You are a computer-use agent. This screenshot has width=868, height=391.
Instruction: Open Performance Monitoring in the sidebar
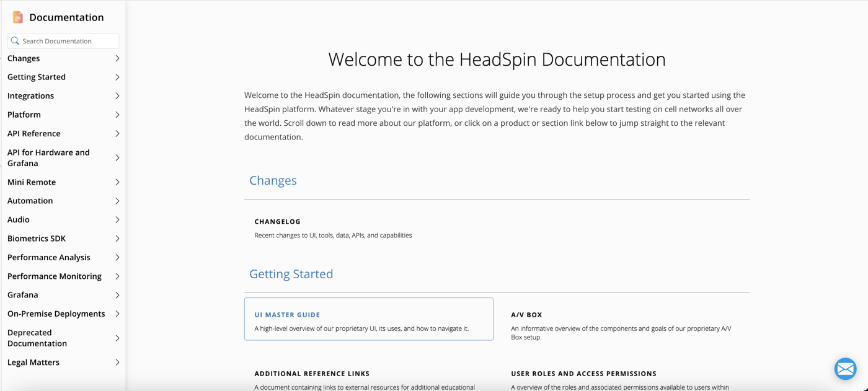pos(55,276)
